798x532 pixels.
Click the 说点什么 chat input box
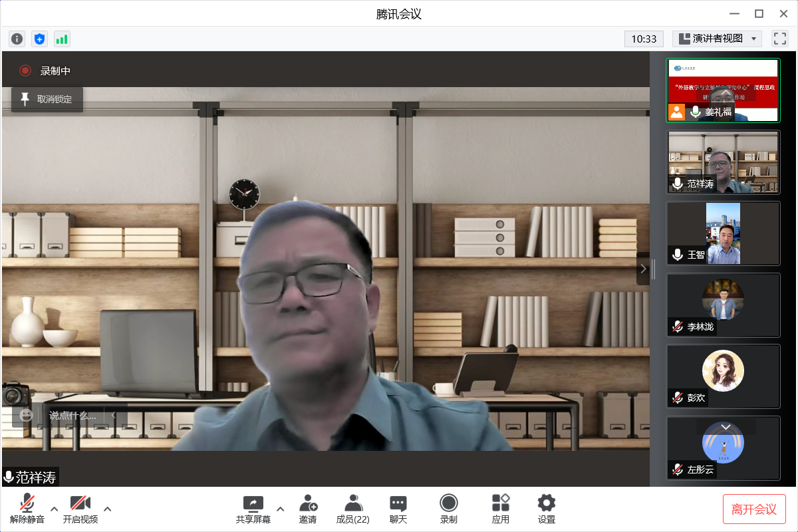(x=73, y=415)
